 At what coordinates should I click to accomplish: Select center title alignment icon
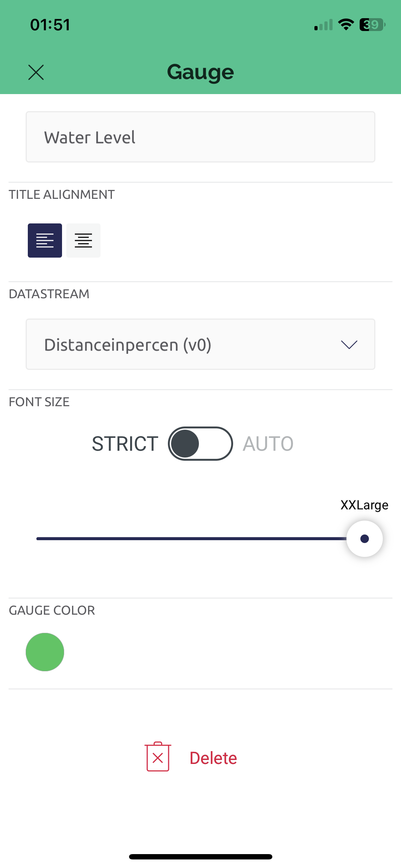(83, 241)
